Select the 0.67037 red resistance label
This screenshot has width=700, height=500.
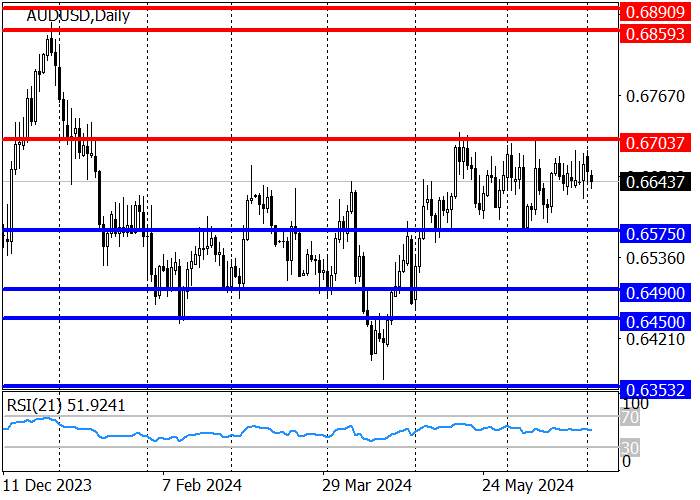(x=655, y=143)
